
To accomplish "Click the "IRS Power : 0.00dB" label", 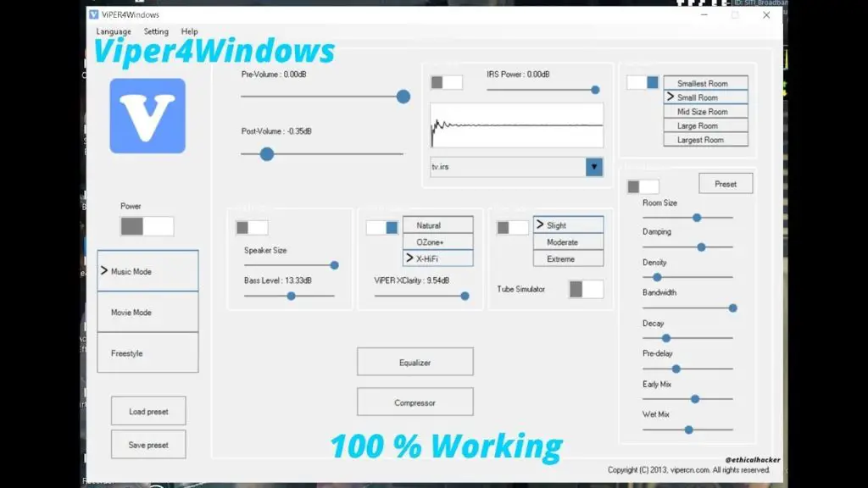I will click(x=518, y=75).
